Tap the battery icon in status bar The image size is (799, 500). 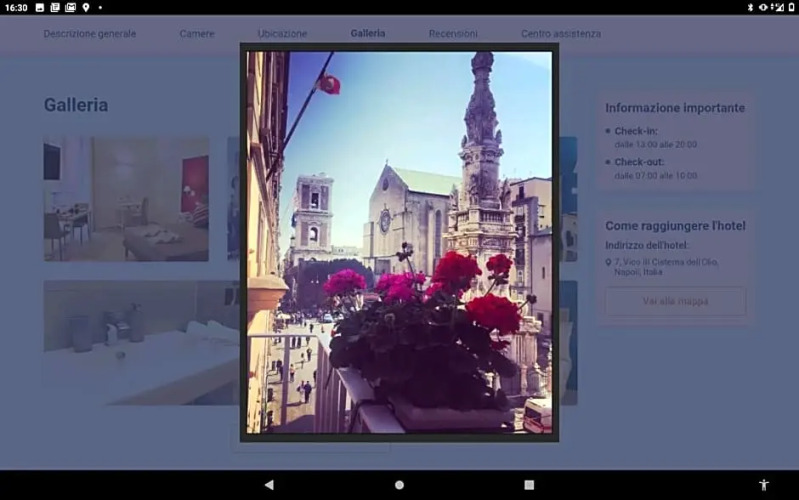tap(790, 7)
